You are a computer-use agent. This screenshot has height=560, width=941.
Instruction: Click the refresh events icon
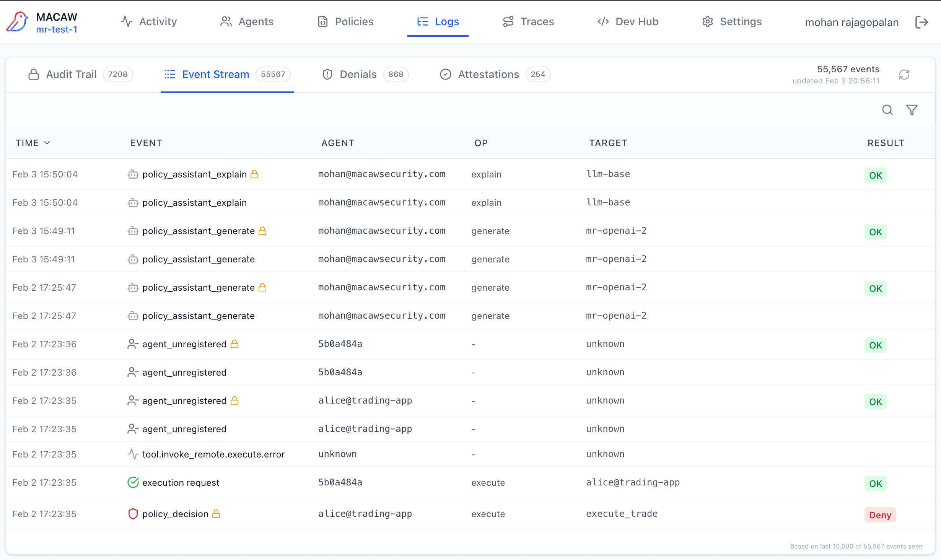904,75
